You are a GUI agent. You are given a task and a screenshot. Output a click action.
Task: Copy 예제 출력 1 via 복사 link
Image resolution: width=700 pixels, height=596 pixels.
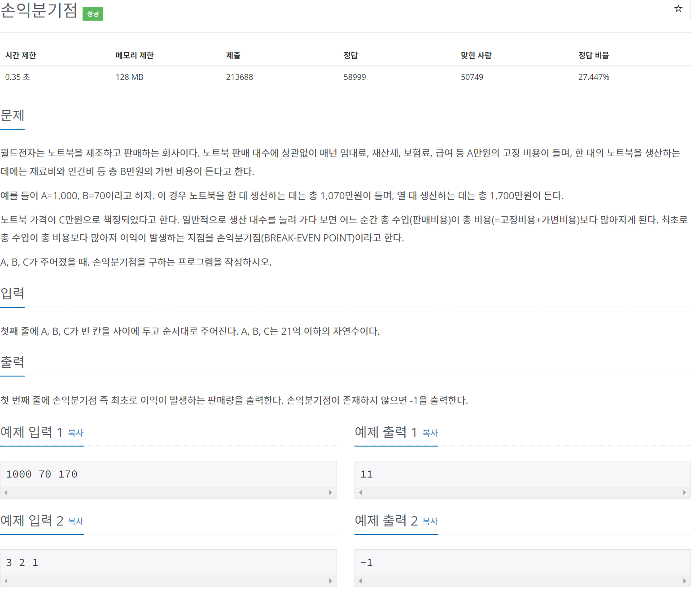click(430, 433)
